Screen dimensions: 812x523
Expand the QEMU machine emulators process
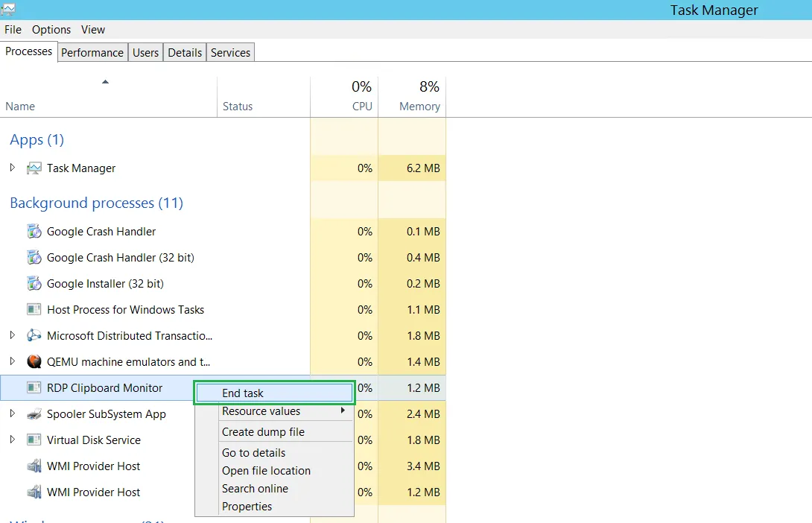(x=13, y=361)
